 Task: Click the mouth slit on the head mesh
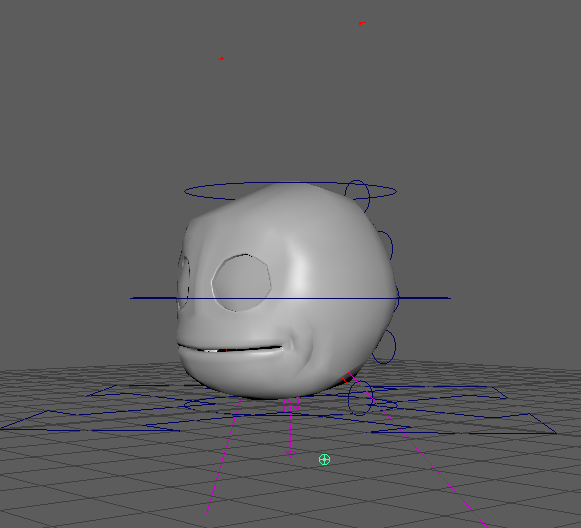tap(230, 349)
